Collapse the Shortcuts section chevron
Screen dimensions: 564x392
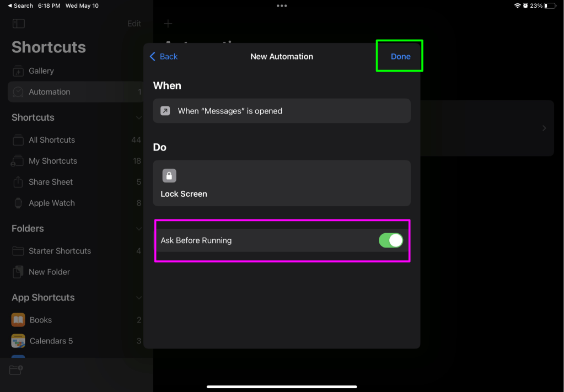coord(139,117)
